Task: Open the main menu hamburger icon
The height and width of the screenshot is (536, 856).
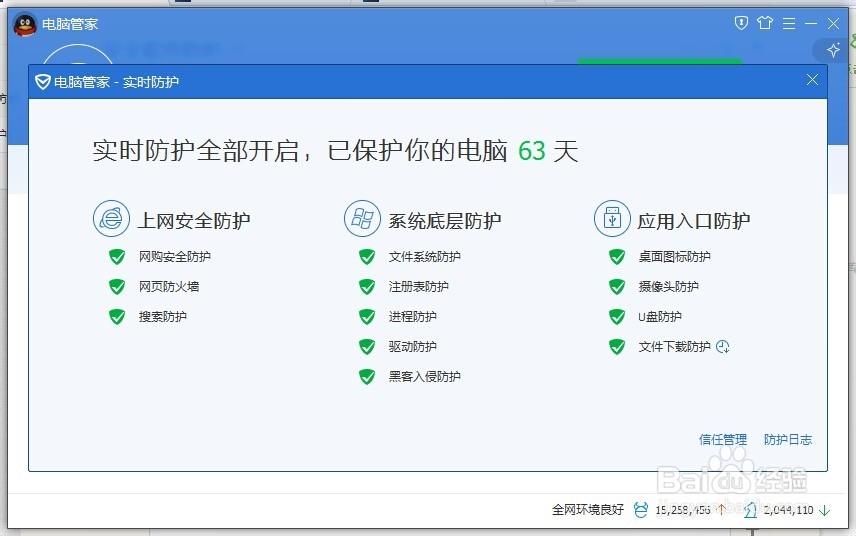Action: click(788, 23)
